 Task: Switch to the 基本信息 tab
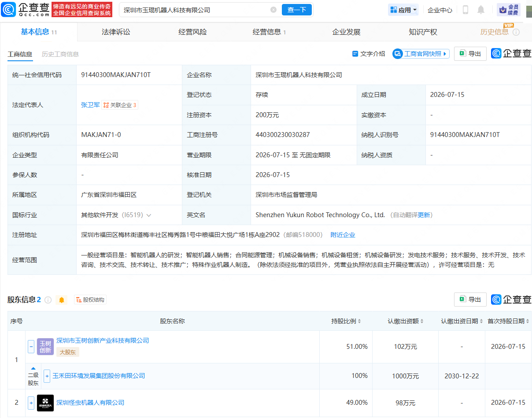tap(39, 32)
